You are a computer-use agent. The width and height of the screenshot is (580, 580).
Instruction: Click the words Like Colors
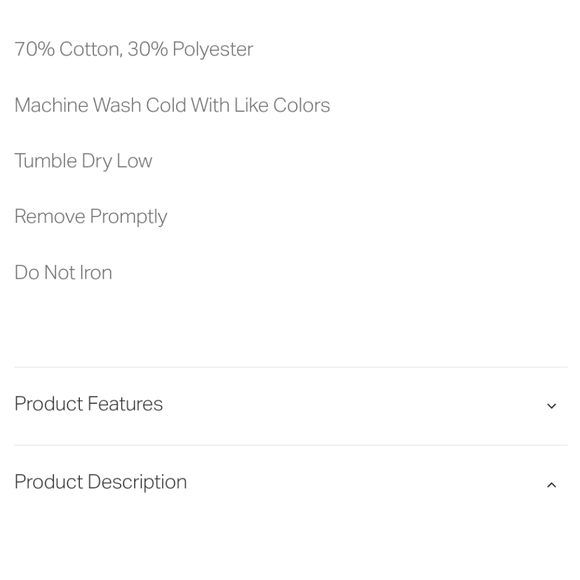282,105
